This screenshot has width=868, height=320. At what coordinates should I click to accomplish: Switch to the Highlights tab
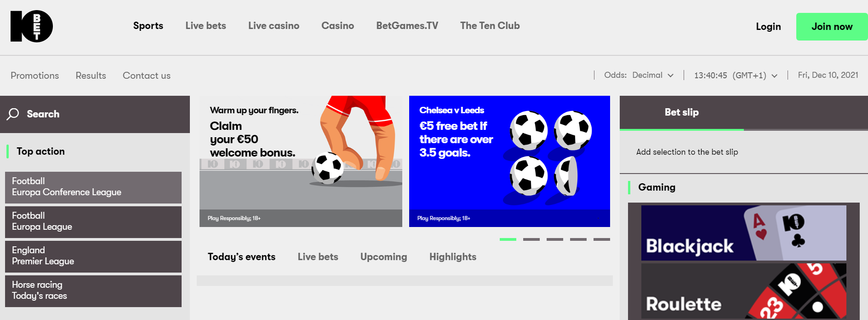[452, 257]
